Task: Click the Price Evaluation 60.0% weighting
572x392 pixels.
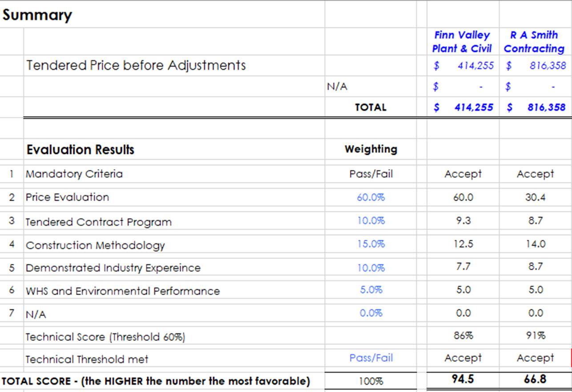Action: tap(371, 197)
